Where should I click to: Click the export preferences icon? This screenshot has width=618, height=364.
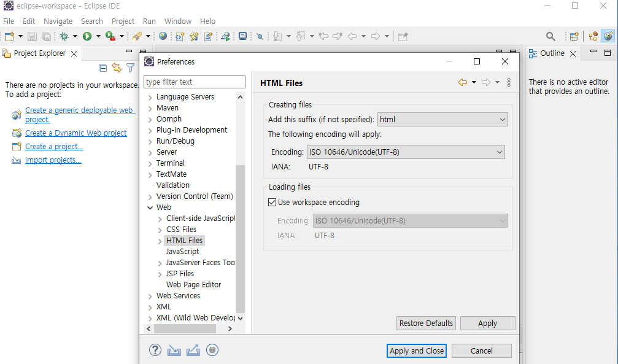click(193, 350)
